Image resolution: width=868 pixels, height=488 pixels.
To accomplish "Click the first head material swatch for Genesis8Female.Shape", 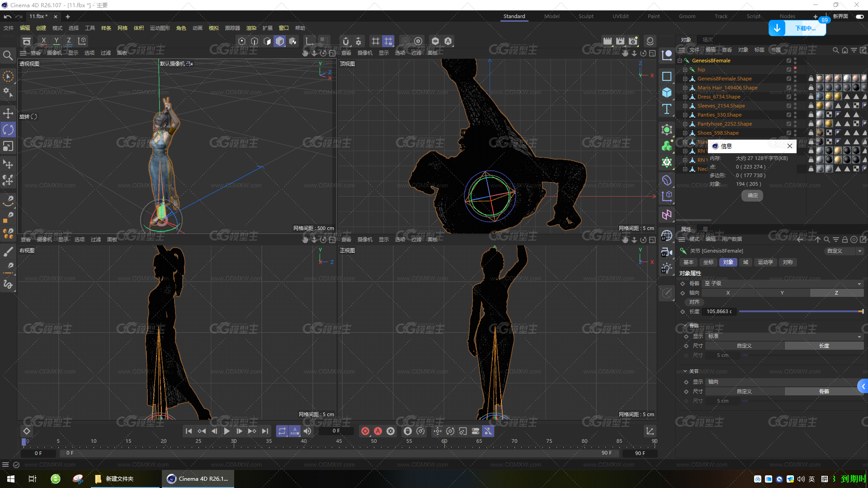I will [820, 79].
